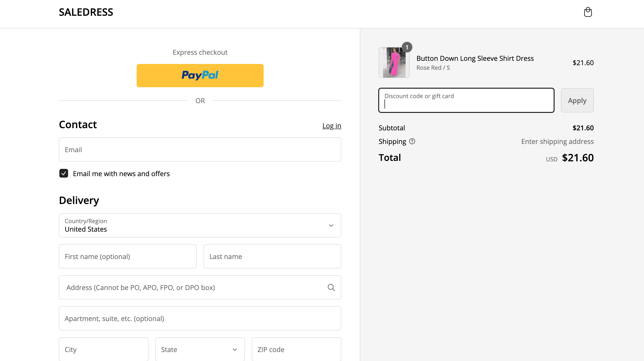The image size is (644, 361).
Task: Click the USD currency label
Action: click(551, 159)
